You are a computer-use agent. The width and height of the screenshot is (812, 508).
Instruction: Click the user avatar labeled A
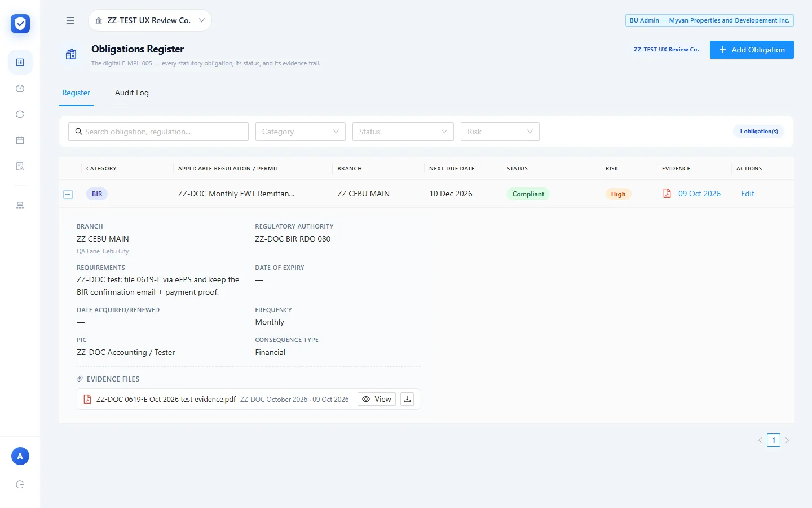tap(20, 456)
